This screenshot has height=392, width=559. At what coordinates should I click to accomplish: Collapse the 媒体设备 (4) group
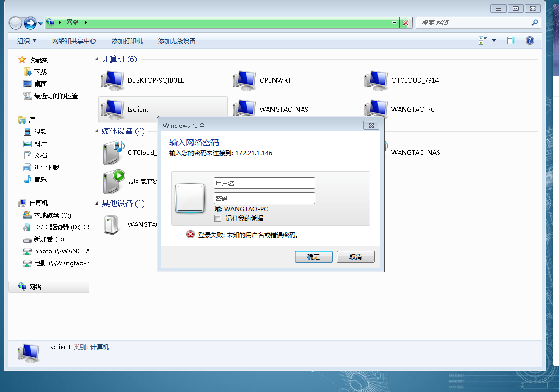(x=97, y=131)
